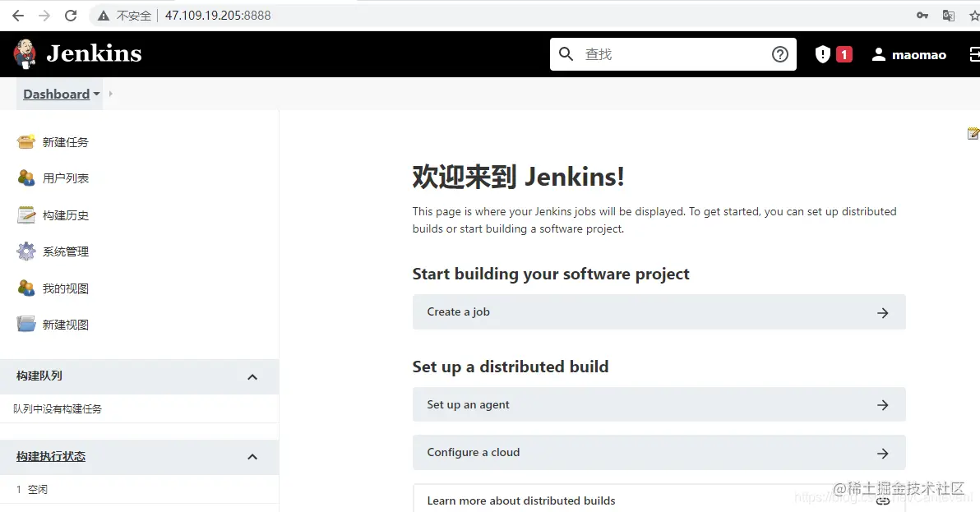Click the Start building your software project heading
980x512 pixels.
tap(551, 274)
